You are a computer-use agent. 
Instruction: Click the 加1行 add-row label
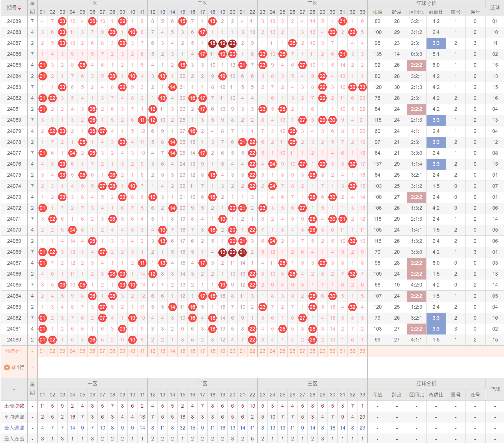tap(18, 367)
